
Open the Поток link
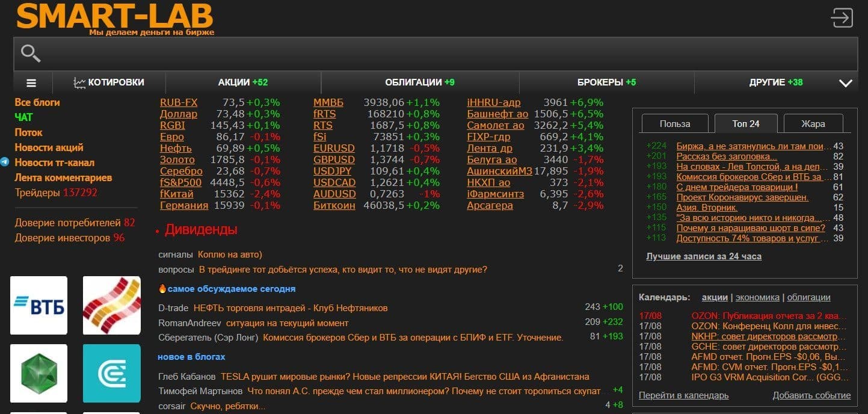click(x=29, y=132)
